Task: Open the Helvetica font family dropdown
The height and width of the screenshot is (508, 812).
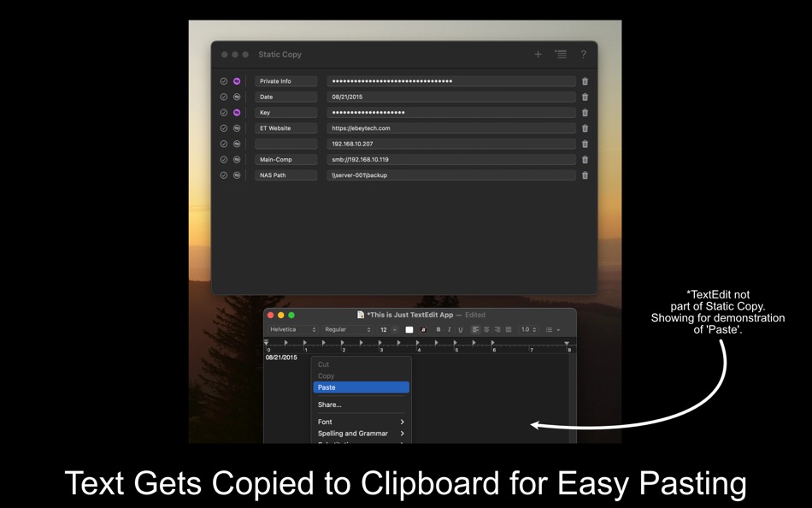Action: pos(292,329)
